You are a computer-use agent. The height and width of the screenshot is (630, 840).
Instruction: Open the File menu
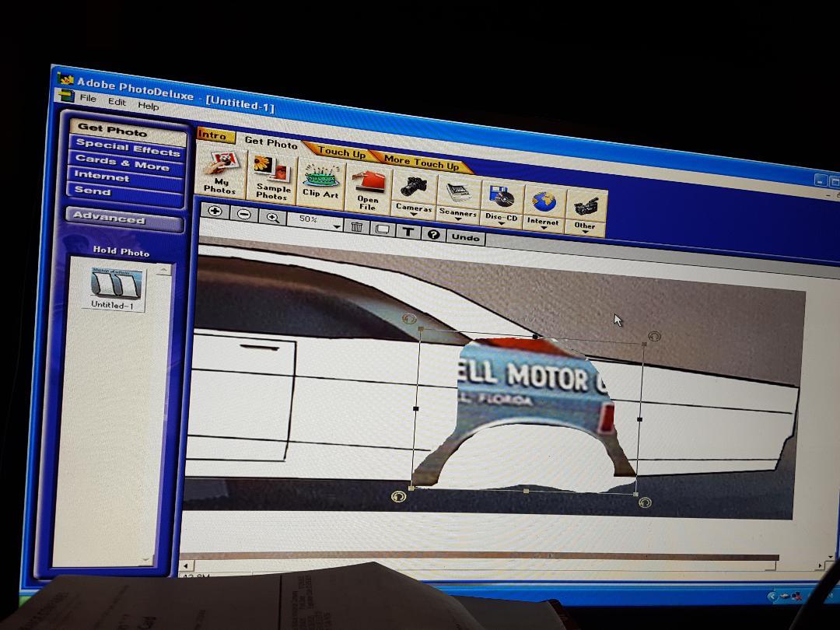pos(89,98)
